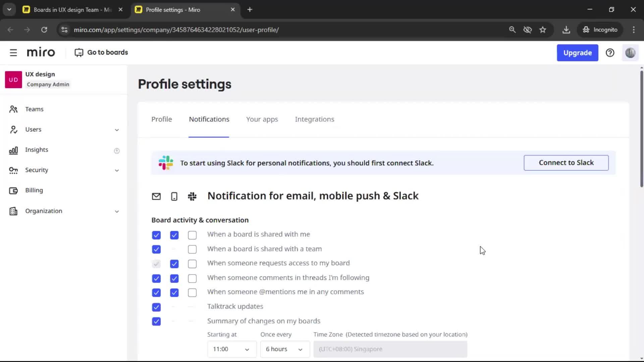Click the third-party cookies blocked eye icon
Viewport: 644px width, 362px height.
pos(528,30)
